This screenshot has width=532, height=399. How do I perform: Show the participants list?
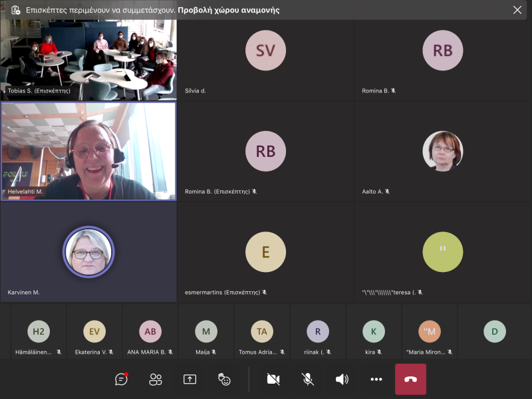[x=156, y=379]
